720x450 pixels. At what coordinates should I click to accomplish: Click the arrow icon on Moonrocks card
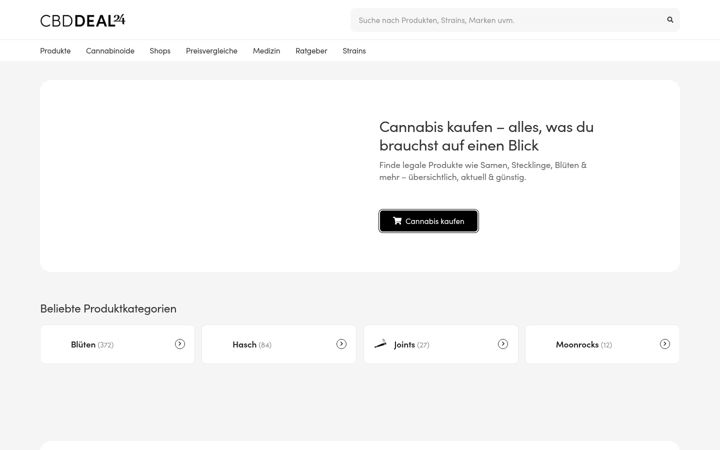tap(664, 344)
